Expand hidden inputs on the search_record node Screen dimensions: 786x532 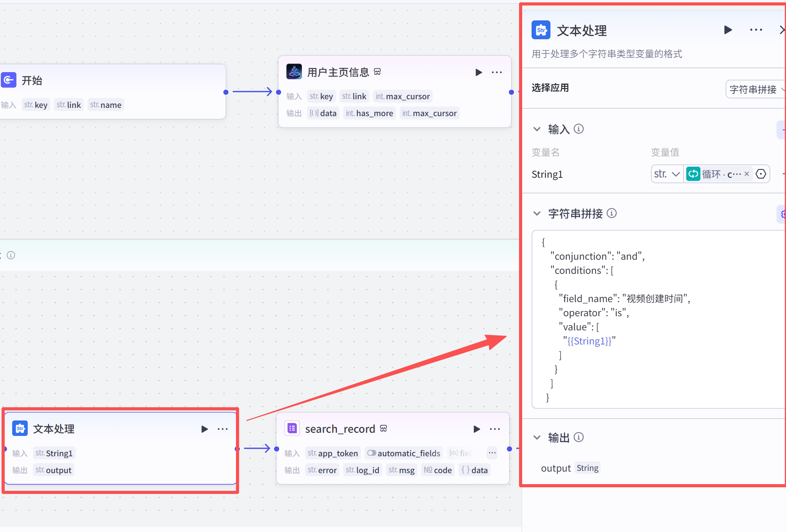[492, 453]
